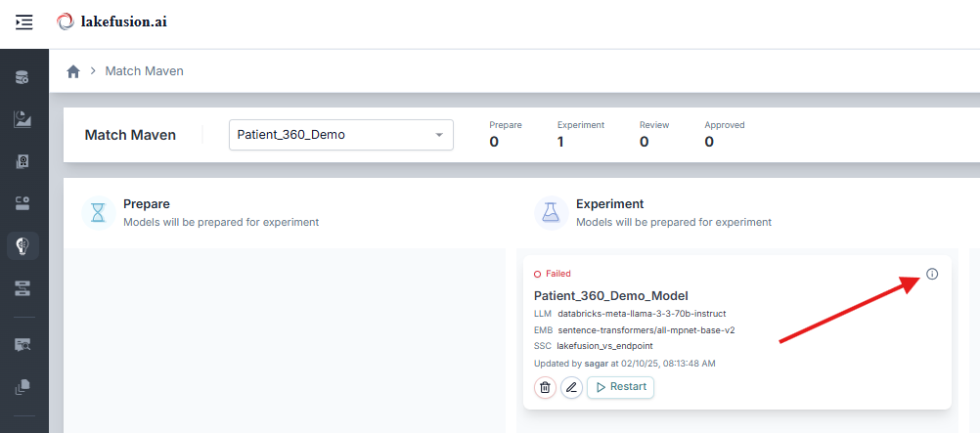Screen dimensions: 980x433
Task: Click the lakefusion.ai logo
Action: coord(111,22)
